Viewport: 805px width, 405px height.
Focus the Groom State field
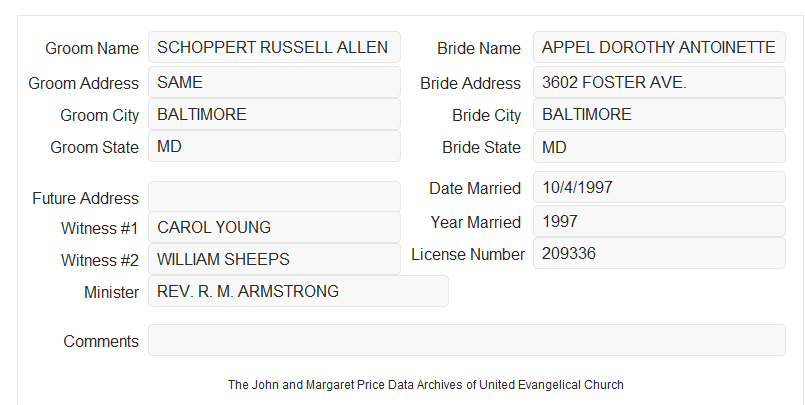point(274,146)
